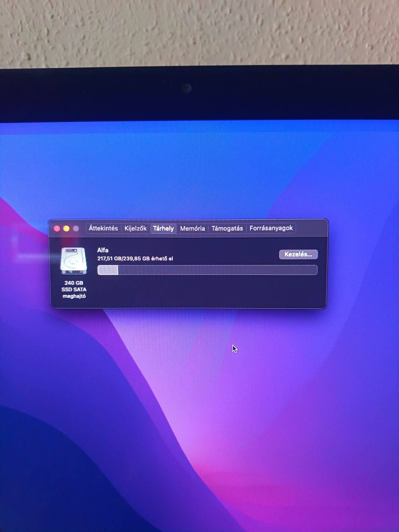The width and height of the screenshot is (399, 532).
Task: Click the Alfa volume name
Action: coord(103,250)
